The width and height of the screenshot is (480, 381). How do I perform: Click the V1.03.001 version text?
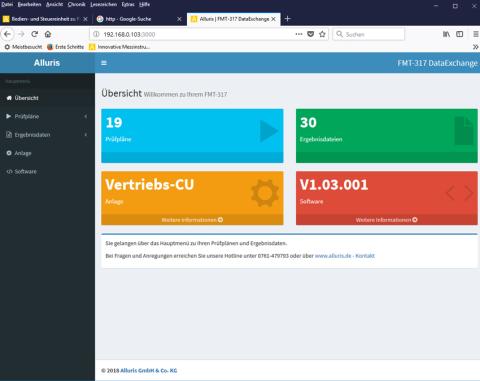point(334,185)
